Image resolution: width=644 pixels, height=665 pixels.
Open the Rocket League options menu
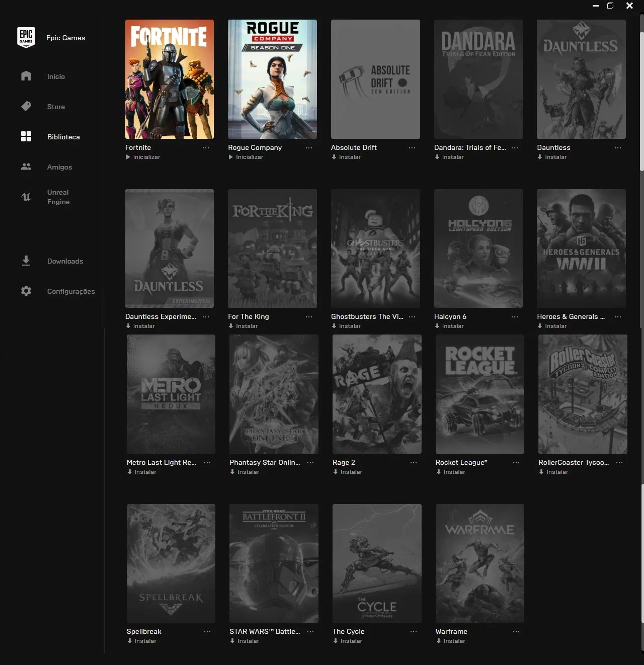[x=516, y=462]
